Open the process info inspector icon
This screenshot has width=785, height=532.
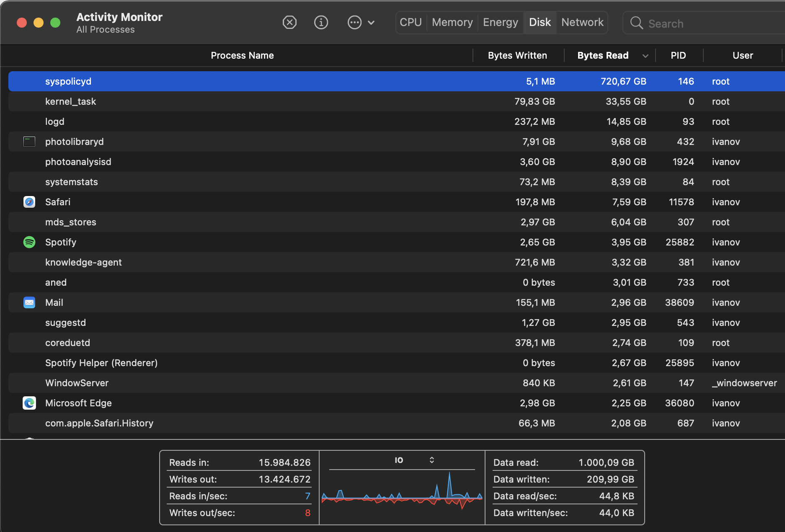tap(321, 22)
